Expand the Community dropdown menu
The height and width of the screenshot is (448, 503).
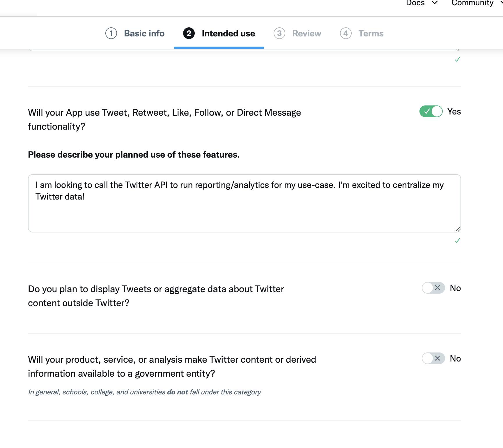click(x=472, y=3)
